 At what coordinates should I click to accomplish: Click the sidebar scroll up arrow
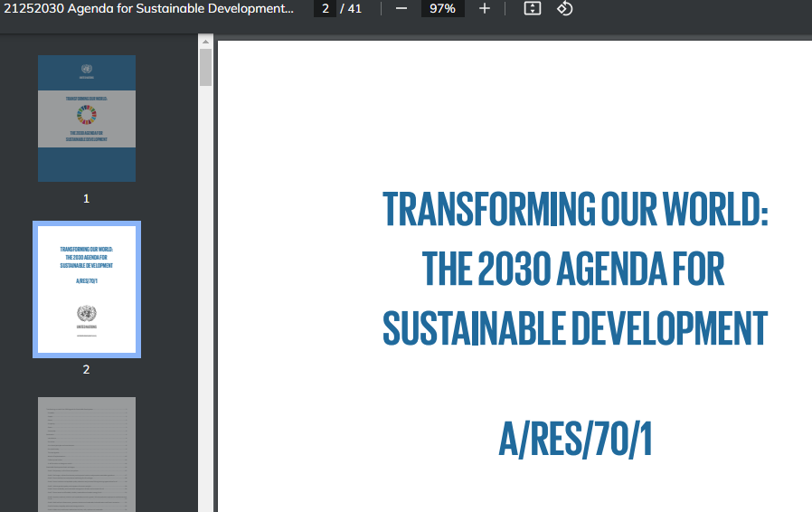click(205, 42)
